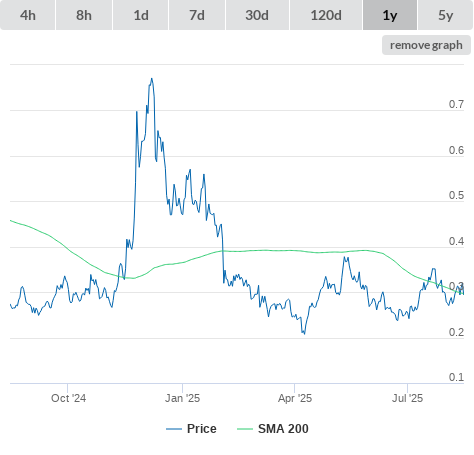
Task: Click the Oct '24 axis tick label
Action: pos(68,398)
